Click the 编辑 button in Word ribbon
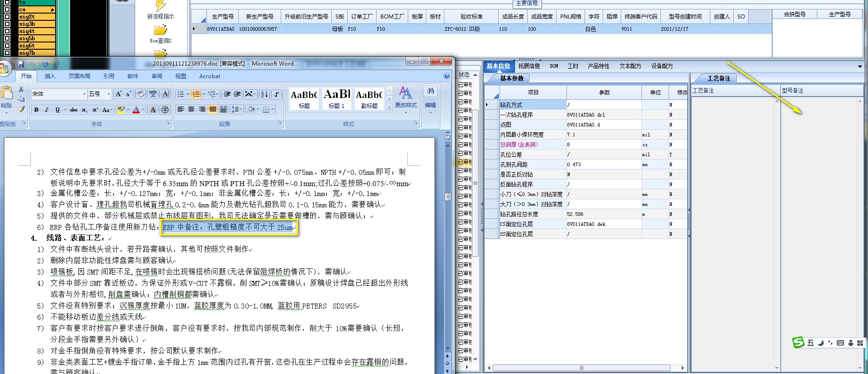The height and width of the screenshot is (374, 868). click(x=430, y=99)
